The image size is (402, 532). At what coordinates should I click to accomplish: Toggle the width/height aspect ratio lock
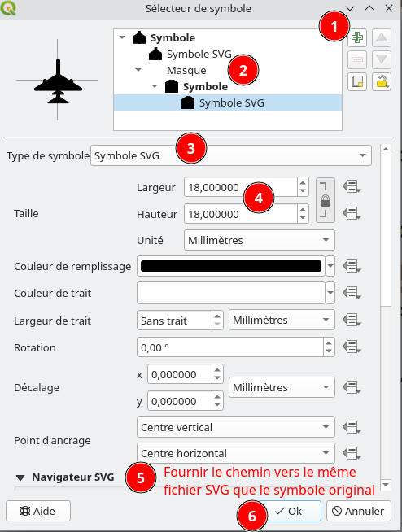point(326,200)
